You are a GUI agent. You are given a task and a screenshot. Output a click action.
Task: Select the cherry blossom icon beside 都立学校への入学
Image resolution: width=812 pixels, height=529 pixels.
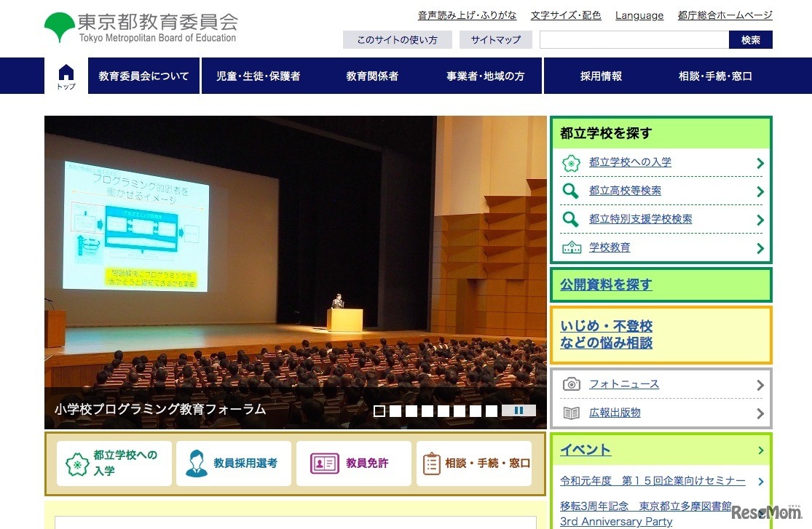569,162
